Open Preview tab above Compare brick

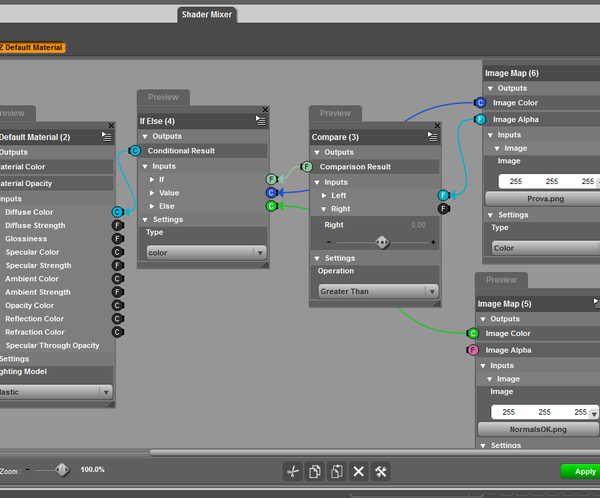[335, 113]
